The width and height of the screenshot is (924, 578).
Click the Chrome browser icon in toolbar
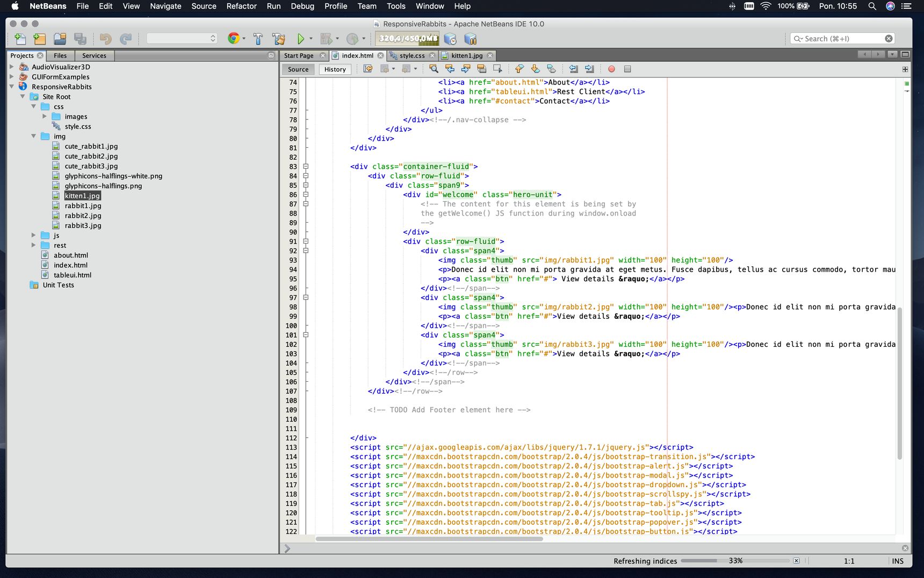pyautogui.click(x=233, y=38)
